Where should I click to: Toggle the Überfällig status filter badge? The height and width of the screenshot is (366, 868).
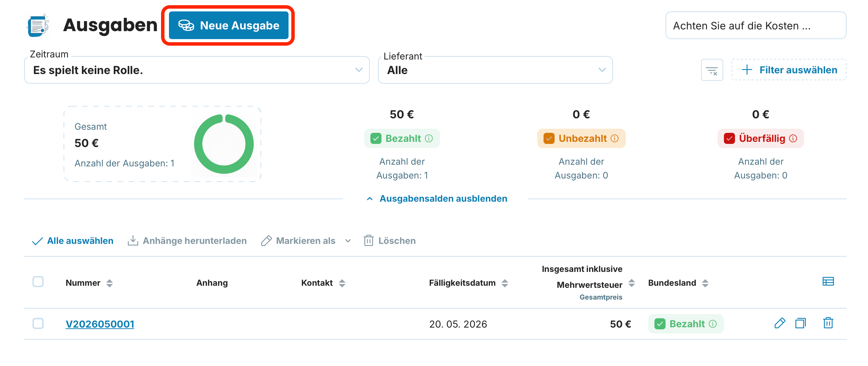point(761,138)
